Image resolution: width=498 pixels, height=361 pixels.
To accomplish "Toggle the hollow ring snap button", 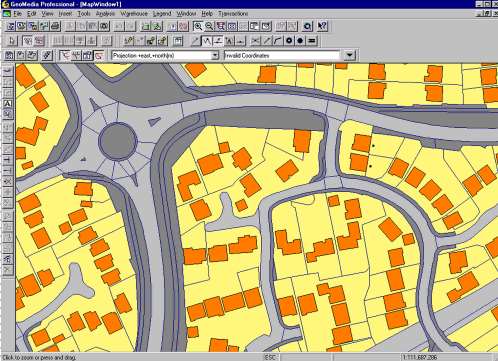I will [x=289, y=41].
